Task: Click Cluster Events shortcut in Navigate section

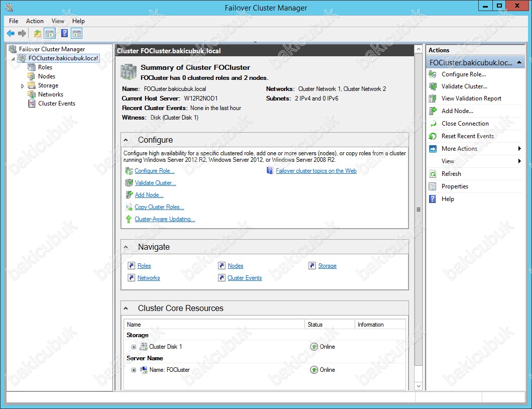Action: (x=244, y=278)
